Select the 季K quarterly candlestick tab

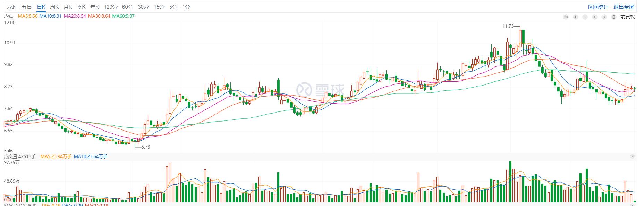tap(81, 7)
